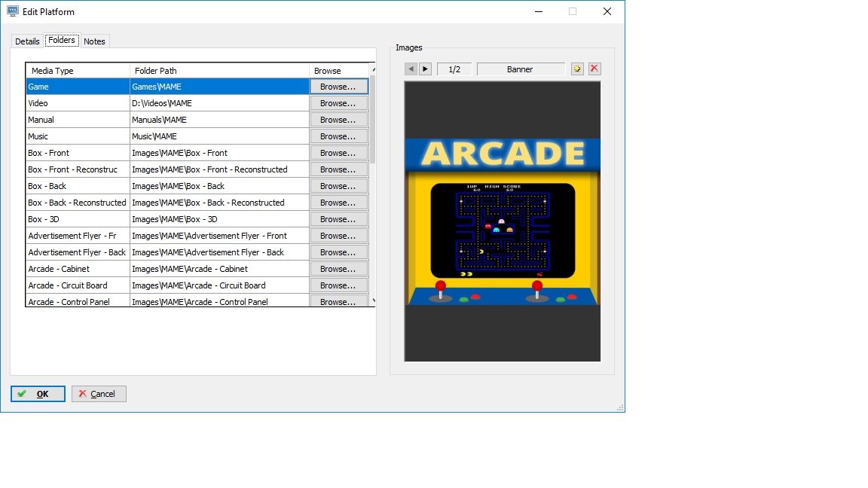Image resolution: width=868 pixels, height=488 pixels.
Task: Browse folder for Game row
Action: [x=339, y=87]
